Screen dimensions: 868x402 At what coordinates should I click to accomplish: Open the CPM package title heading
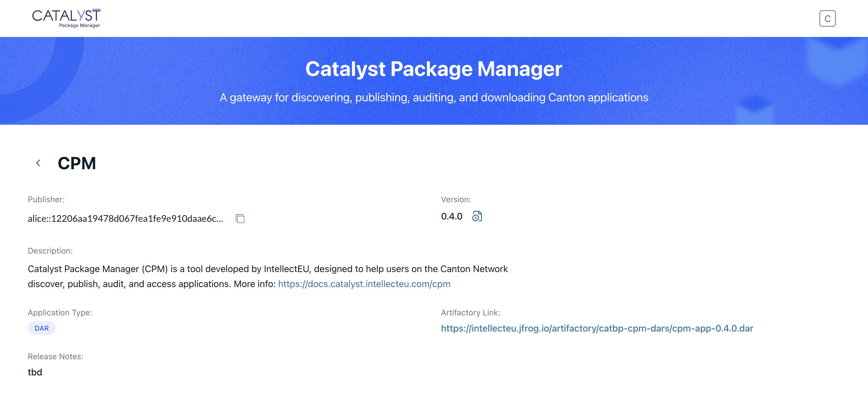pyautogui.click(x=76, y=163)
